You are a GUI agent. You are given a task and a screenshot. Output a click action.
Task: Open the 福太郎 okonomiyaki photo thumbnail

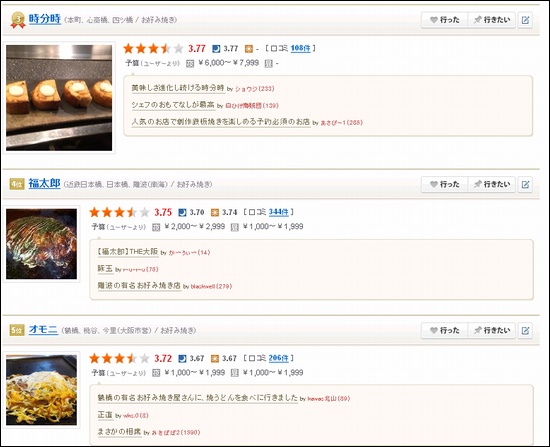[x=41, y=244]
